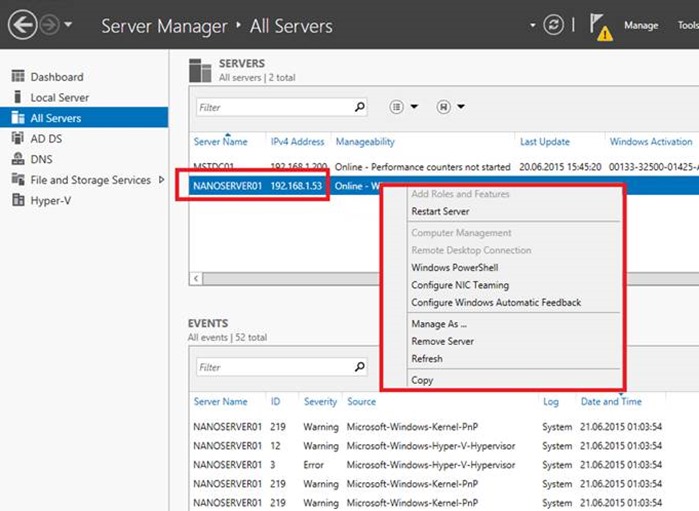Click the list view options icon
This screenshot has width=699, height=511.
coord(396,107)
